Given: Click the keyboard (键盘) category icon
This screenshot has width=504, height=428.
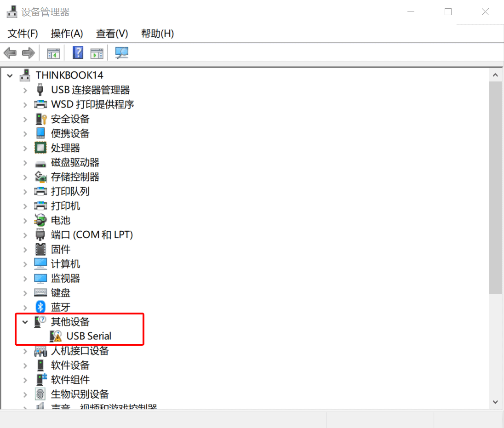Looking at the screenshot, I should (x=40, y=292).
